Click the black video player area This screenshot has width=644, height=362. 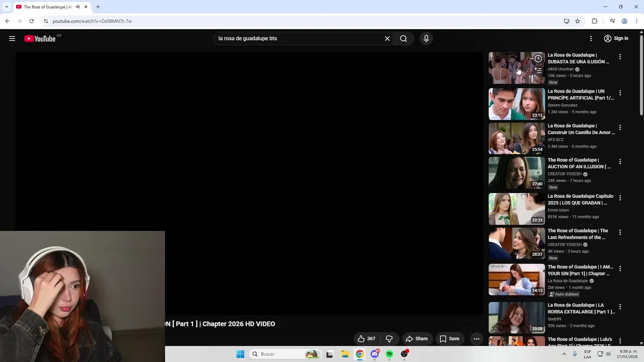pos(249,184)
